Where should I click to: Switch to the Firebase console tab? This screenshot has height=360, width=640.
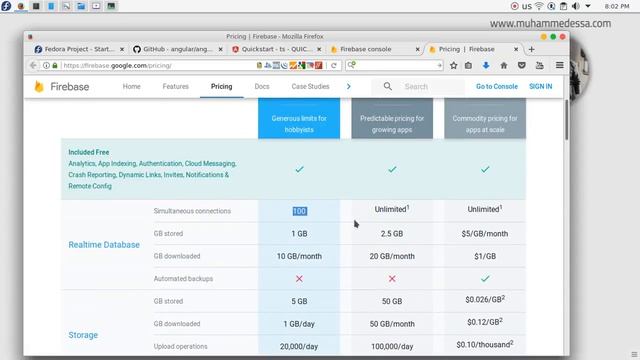click(374, 49)
